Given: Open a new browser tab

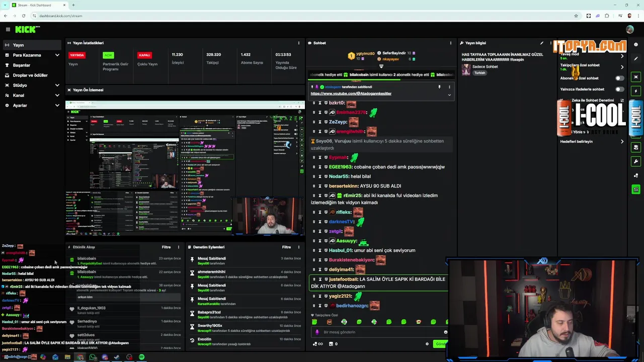Looking at the screenshot, I should click(73, 5).
